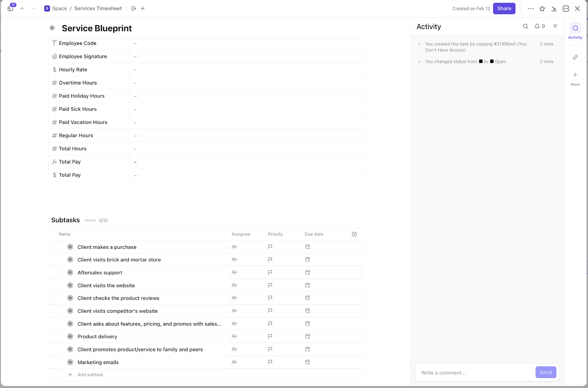
Task: Filter activity entries
Action: pos(555,26)
